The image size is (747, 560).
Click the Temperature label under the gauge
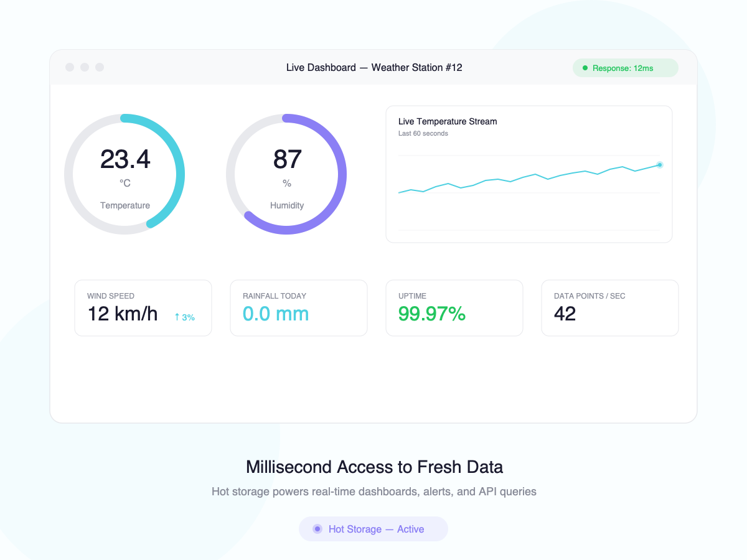125,205
